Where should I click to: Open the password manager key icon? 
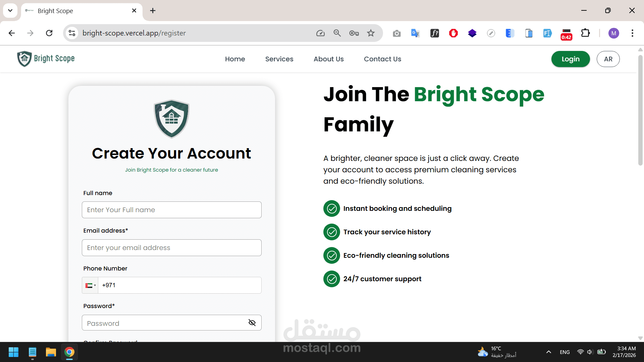tap(354, 33)
